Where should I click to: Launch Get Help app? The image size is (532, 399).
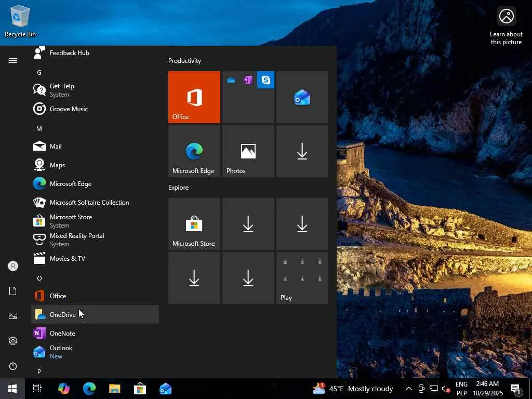95,90
